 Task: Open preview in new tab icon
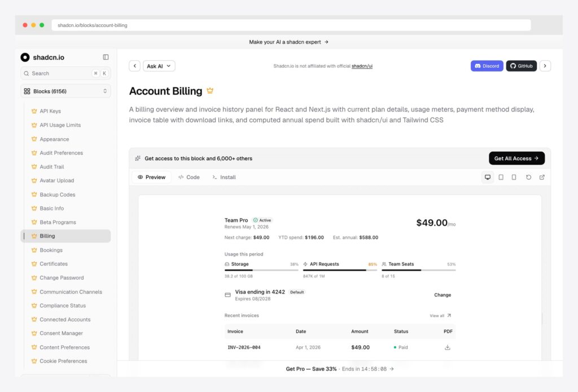click(542, 177)
